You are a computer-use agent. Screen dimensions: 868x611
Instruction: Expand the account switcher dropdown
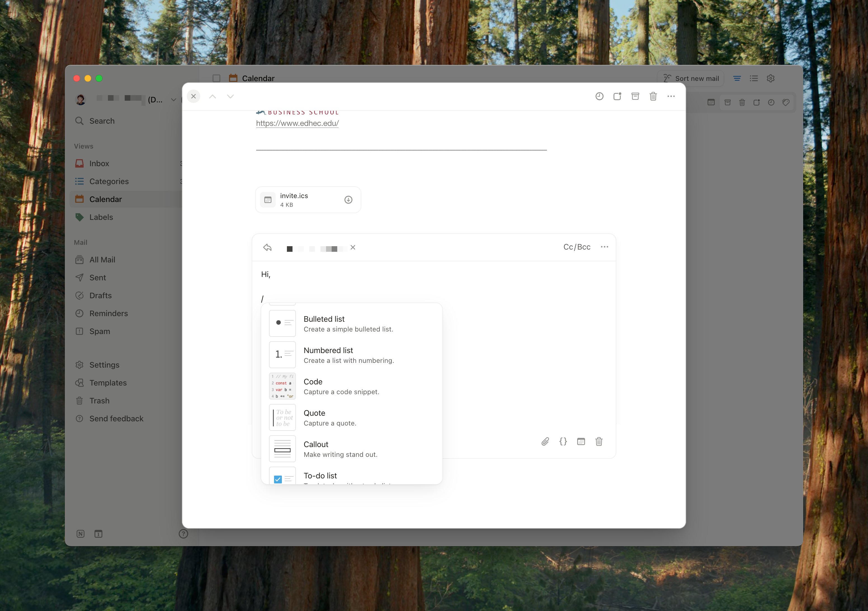174,100
